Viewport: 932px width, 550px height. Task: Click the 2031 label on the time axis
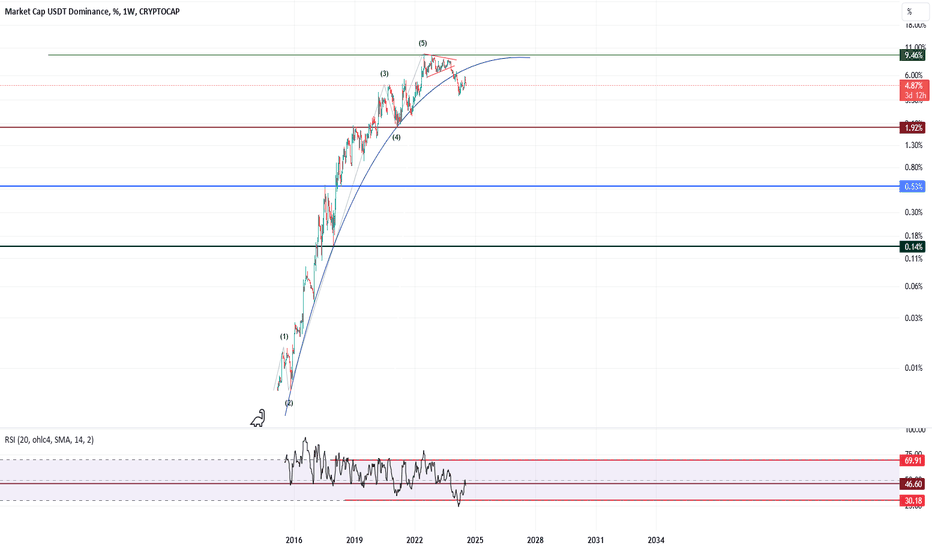[596, 540]
